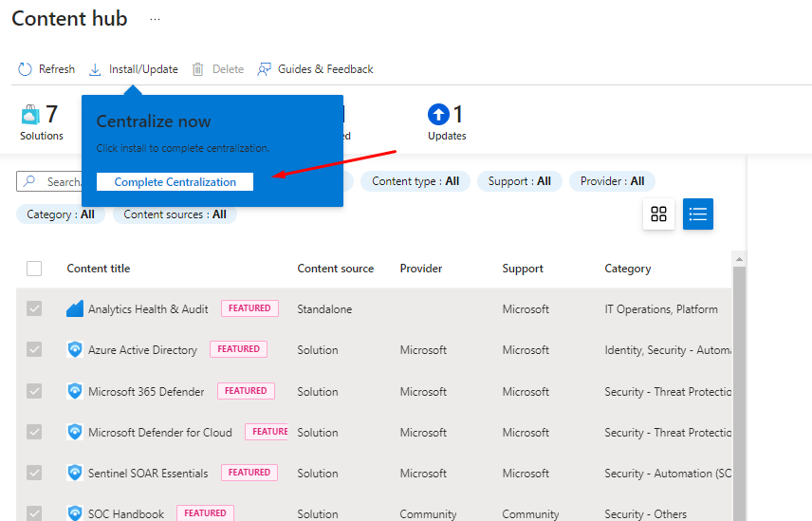812x521 pixels.
Task: Uncheck the Microsoft 365 Defender row checkbox
Action: pyautogui.click(x=34, y=391)
